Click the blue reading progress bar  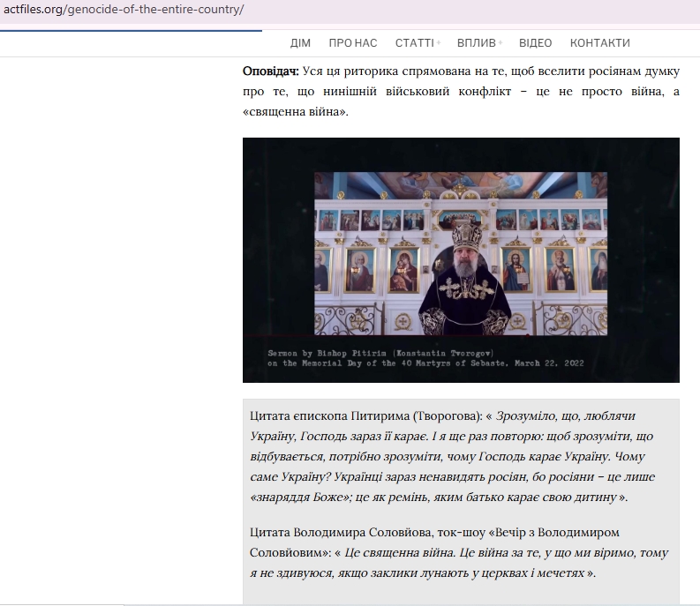[131, 31]
